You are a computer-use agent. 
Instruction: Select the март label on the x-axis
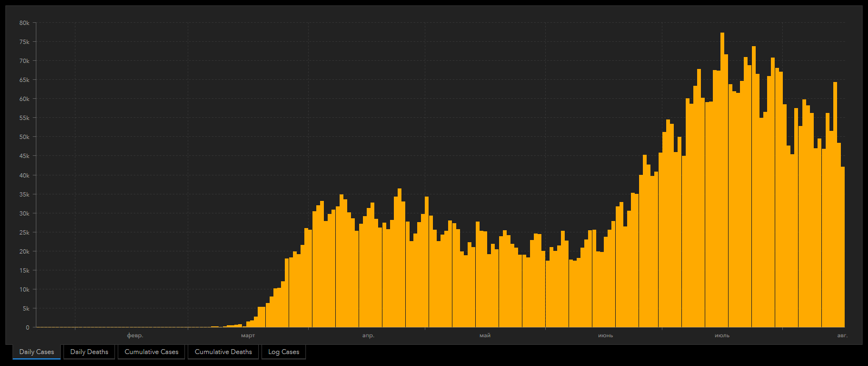[x=248, y=336]
